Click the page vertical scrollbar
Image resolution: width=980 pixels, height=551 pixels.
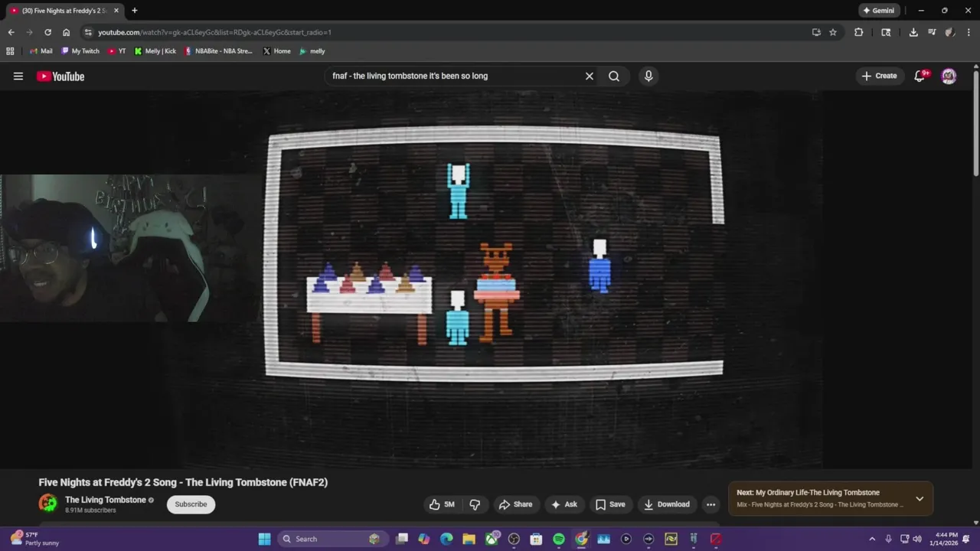[975, 122]
